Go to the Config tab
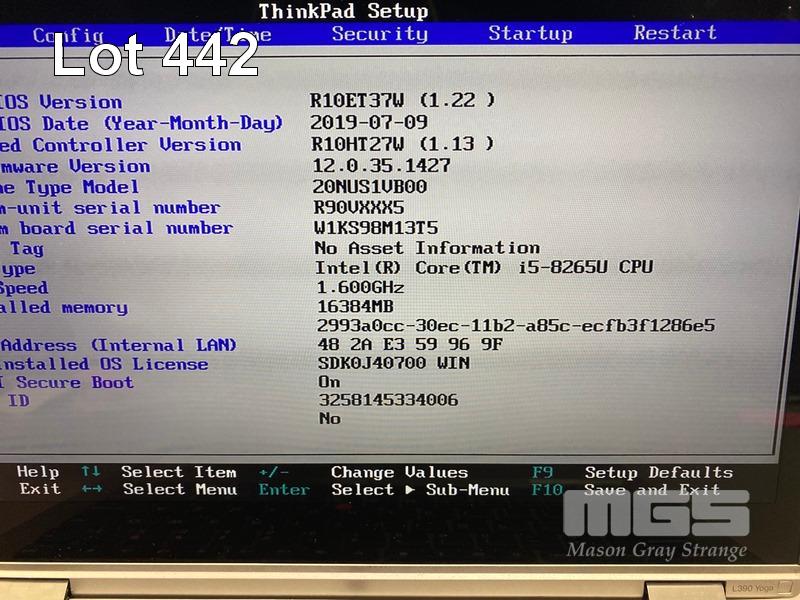The image size is (800, 600). (68, 35)
